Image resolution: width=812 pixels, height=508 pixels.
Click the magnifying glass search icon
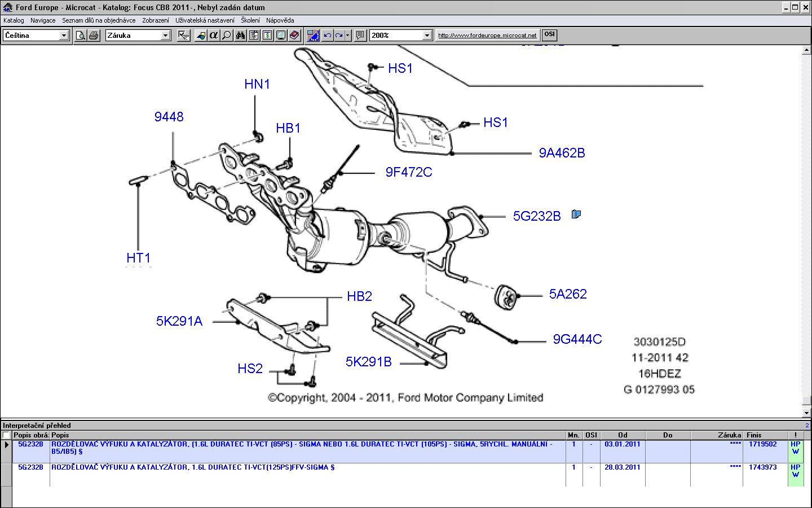pyautogui.click(x=226, y=36)
